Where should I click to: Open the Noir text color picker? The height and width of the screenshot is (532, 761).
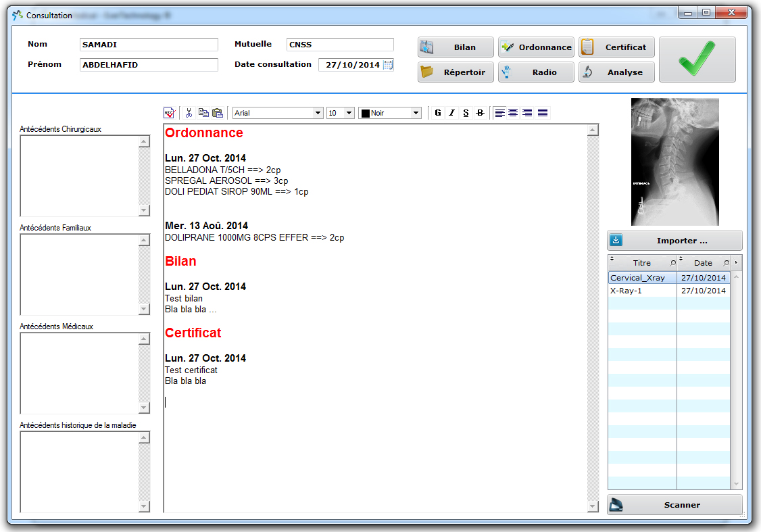click(390, 113)
